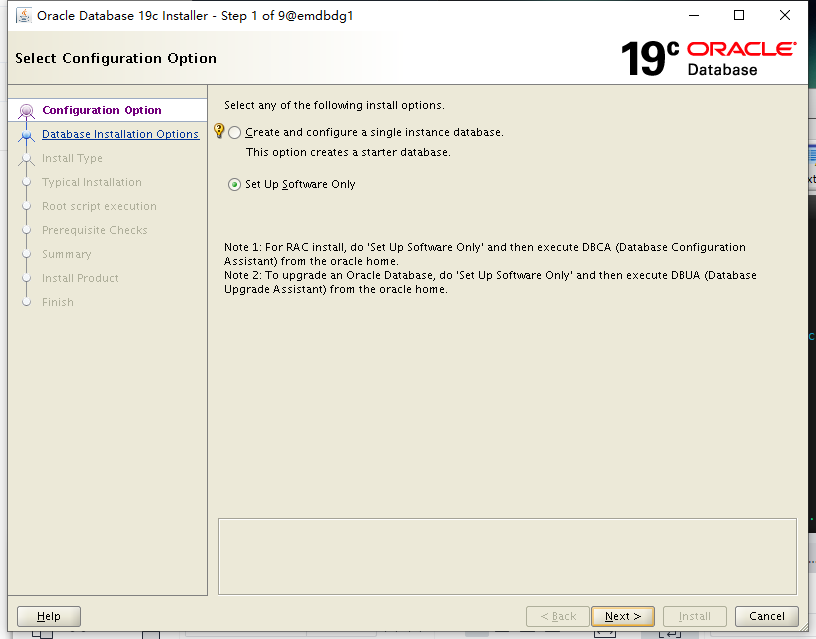Open the 'Database Installation Options' step link
The height and width of the screenshot is (639, 816).
pos(120,134)
